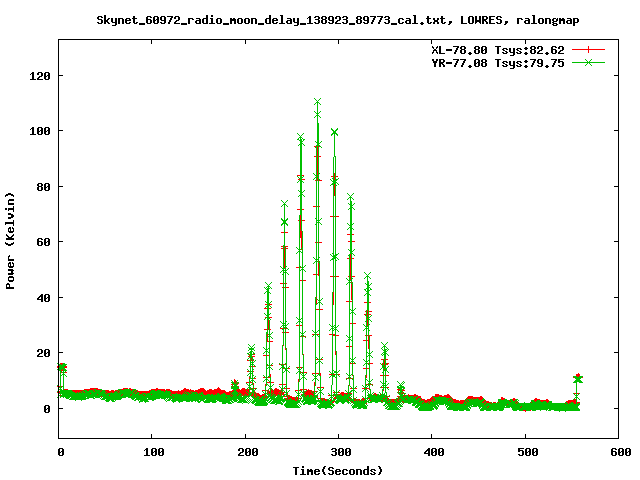Select the YR-77.08 Tsys:79.75 legend entry
The image size is (640, 480).
(x=498, y=63)
